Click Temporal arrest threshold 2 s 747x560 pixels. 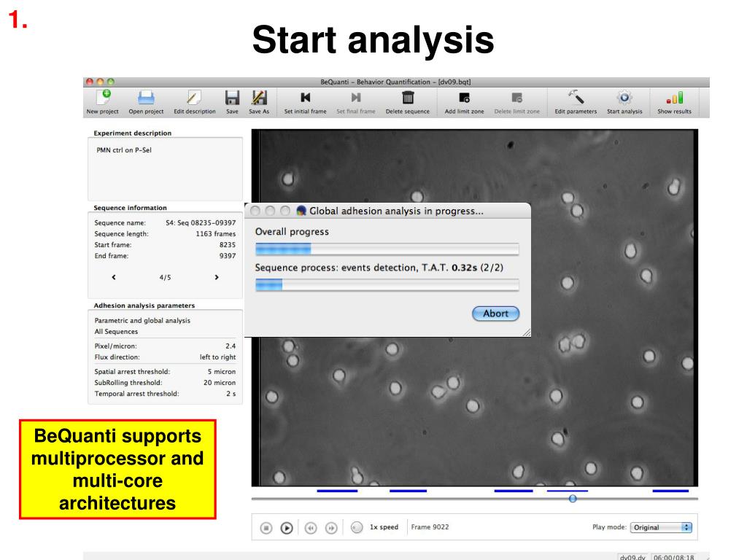point(231,394)
